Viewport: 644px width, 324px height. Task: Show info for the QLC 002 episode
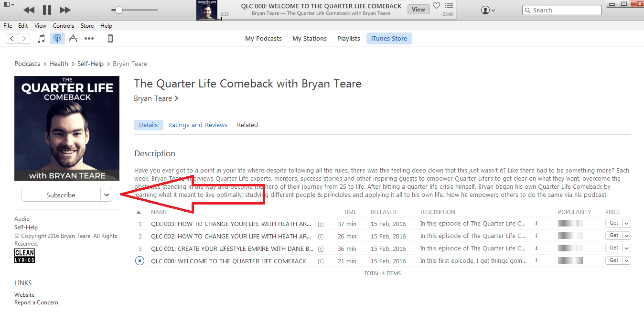[537, 236]
